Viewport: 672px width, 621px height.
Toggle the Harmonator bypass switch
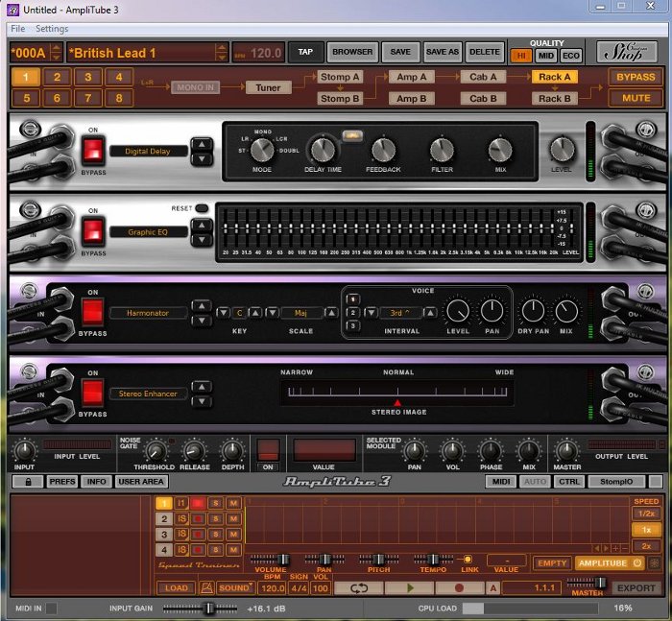point(92,312)
